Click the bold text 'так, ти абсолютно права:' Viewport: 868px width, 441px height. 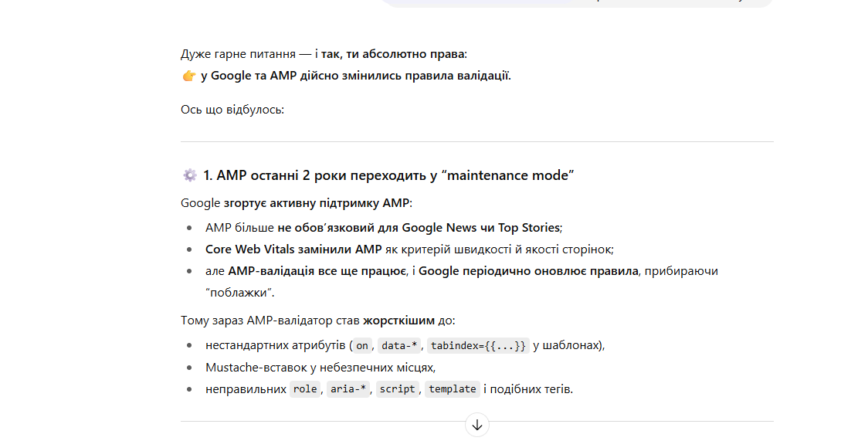coord(394,54)
